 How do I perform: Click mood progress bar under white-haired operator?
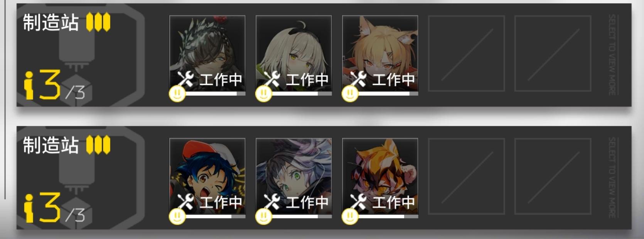[x=302, y=93]
